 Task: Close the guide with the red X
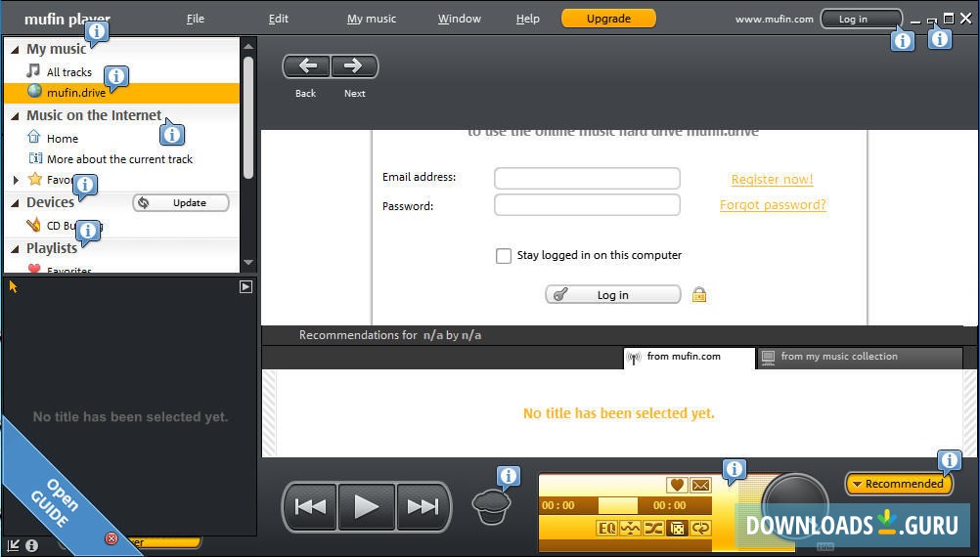(x=111, y=538)
